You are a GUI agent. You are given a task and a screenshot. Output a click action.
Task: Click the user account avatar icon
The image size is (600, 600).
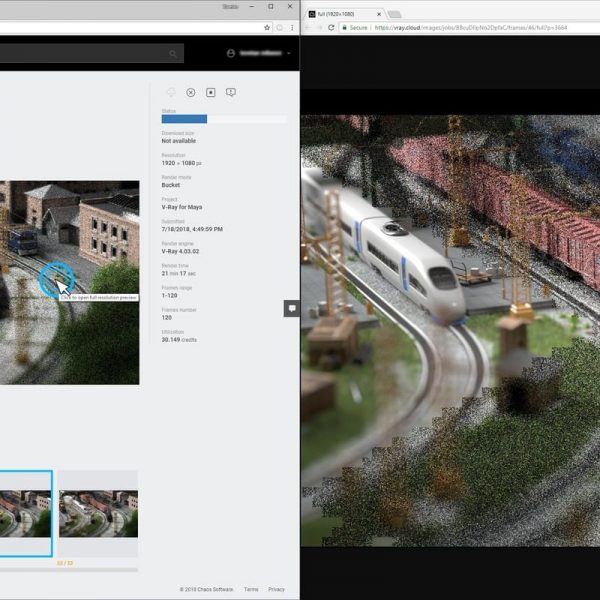click(232, 53)
